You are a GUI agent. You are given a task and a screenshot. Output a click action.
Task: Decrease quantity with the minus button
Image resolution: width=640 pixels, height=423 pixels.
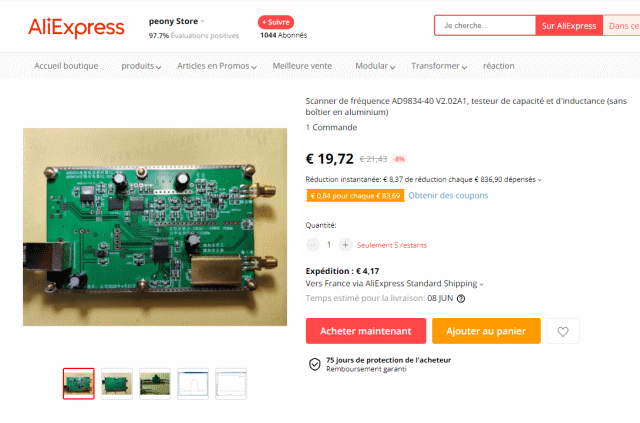coord(313,245)
